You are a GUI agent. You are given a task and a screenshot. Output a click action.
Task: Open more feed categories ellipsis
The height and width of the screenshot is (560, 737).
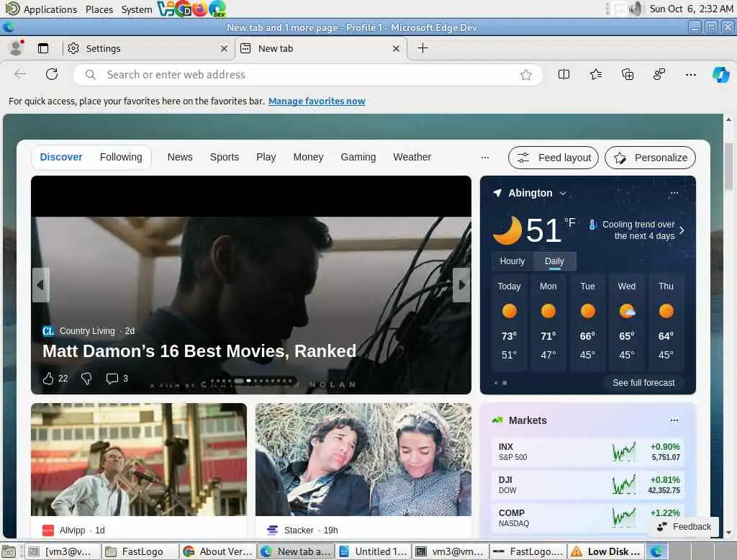tap(485, 158)
